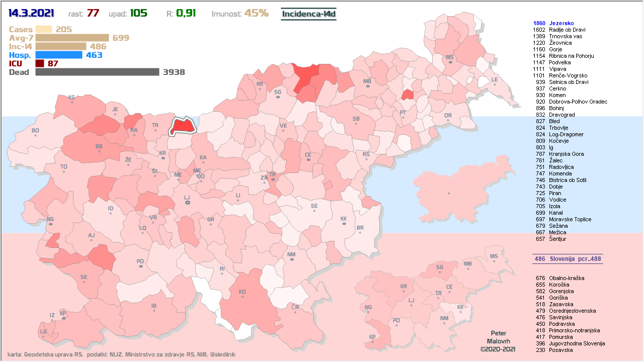Click the Incidenca-14d mode button
Viewport: 644px width, 362px height.
(308, 14)
